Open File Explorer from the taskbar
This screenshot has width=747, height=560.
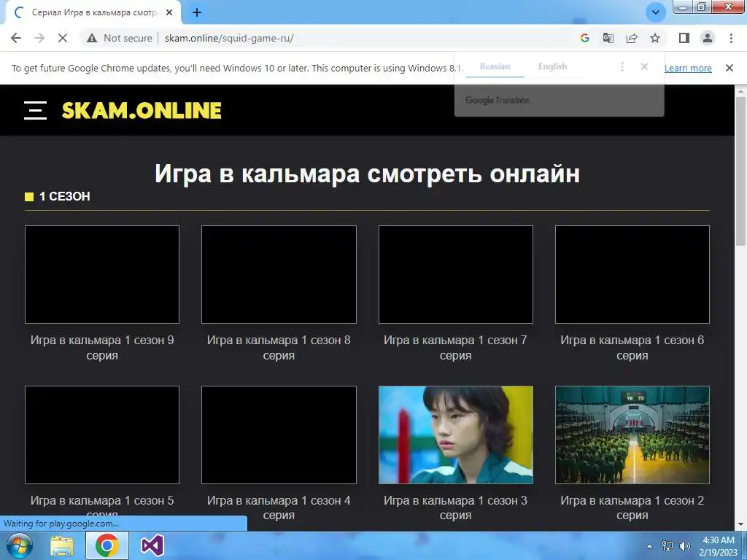pyautogui.click(x=63, y=545)
